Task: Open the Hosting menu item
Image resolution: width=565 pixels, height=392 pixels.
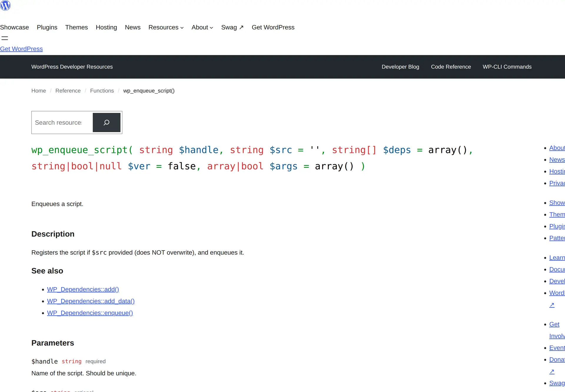Action: click(x=106, y=27)
